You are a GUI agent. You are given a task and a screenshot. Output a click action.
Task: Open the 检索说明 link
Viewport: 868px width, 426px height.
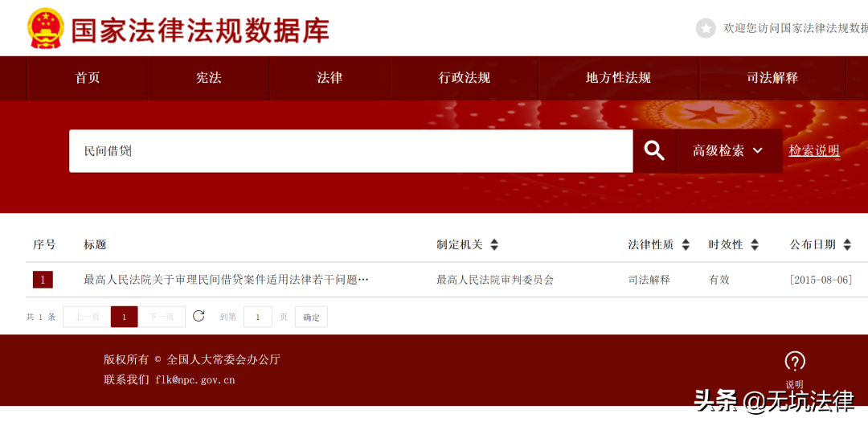[x=814, y=150]
